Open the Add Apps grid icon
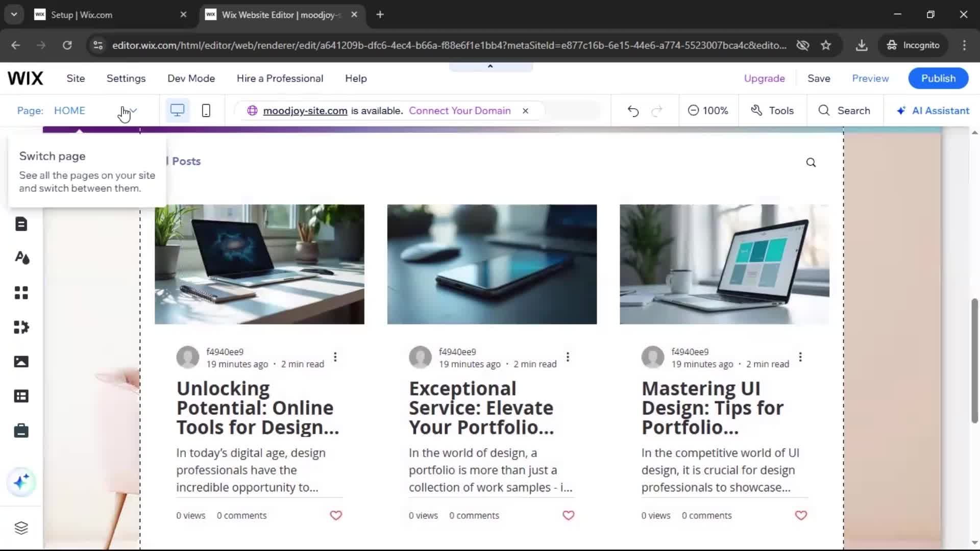 tap(21, 293)
